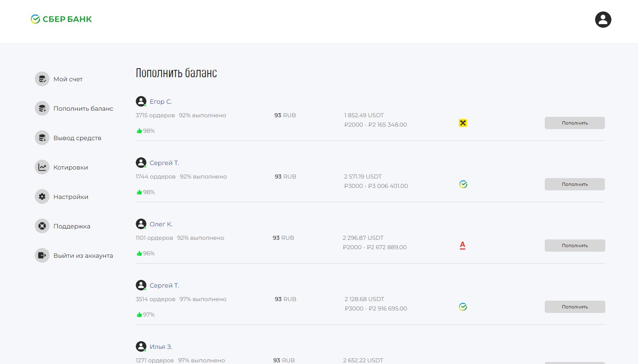Click ₽3000 - ₽3 006 401.00 limit text
The width and height of the screenshot is (638, 364).
pyautogui.click(x=376, y=186)
